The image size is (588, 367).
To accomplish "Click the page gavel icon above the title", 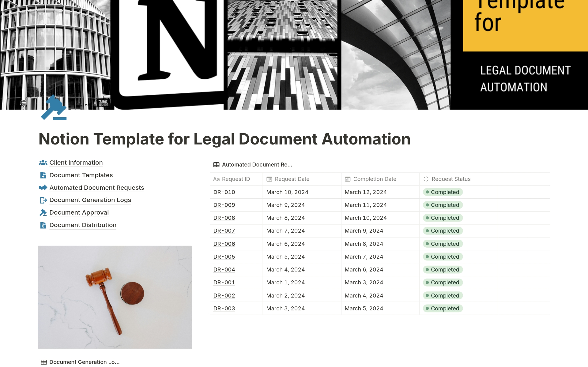I will tap(54, 109).
